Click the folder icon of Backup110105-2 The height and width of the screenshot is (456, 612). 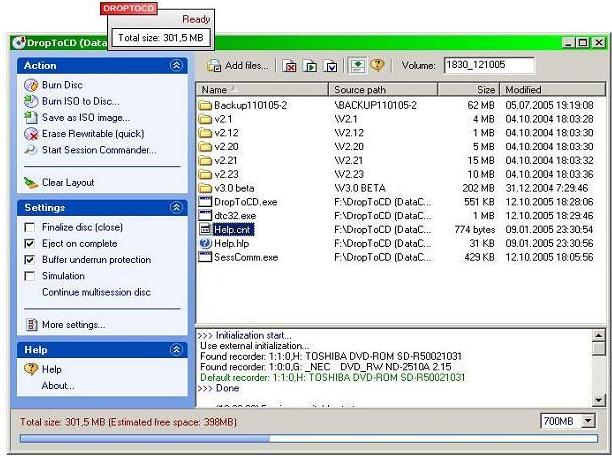[205, 105]
